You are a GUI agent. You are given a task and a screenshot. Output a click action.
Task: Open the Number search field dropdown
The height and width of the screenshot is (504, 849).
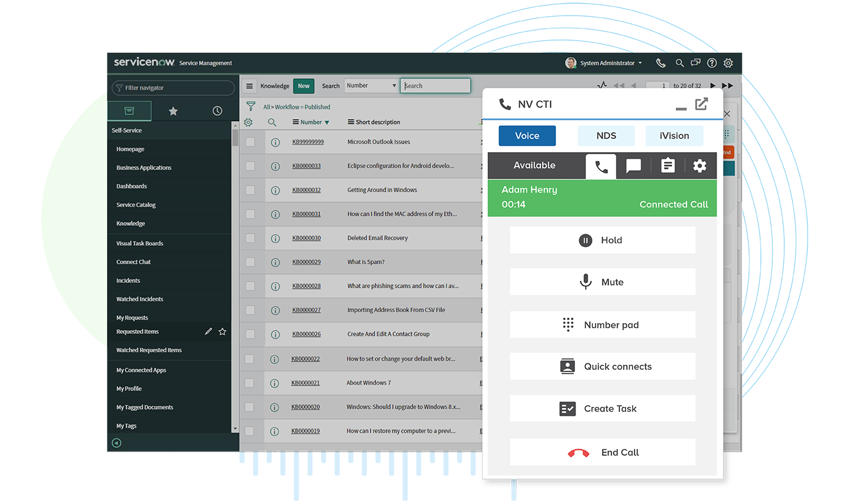coord(371,86)
